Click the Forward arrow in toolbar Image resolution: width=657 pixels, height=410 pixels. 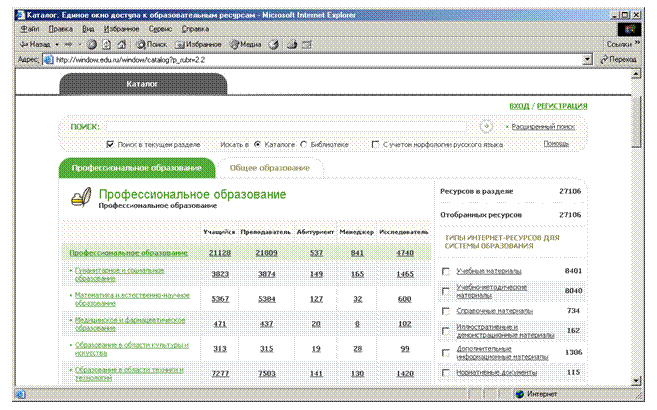(69, 44)
